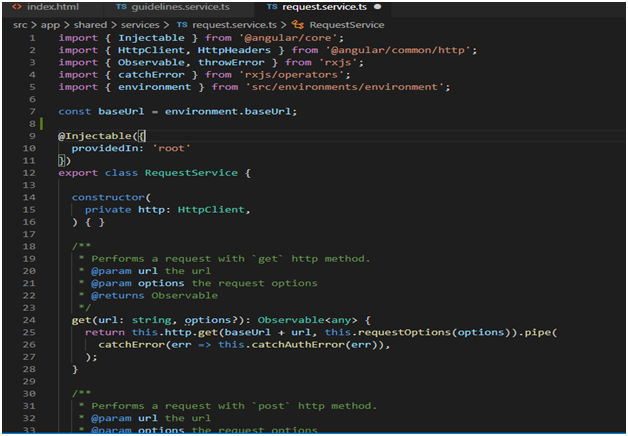
Task: Select the request.service.ts tab
Action: tap(324, 7)
